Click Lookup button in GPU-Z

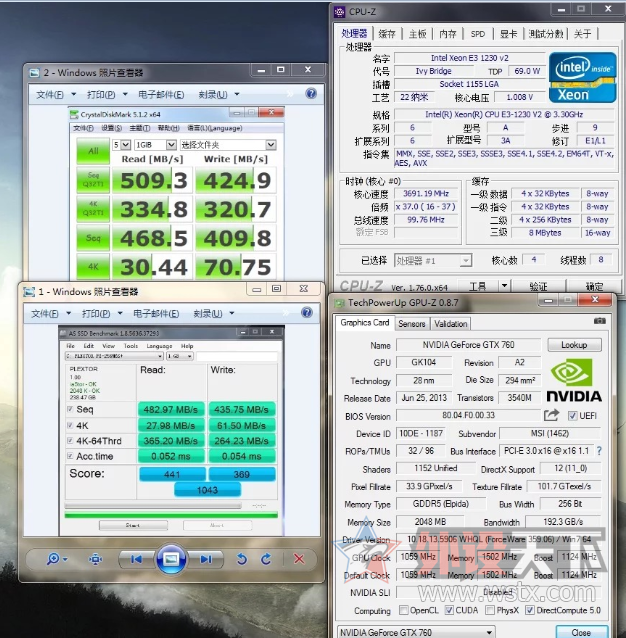tap(574, 345)
